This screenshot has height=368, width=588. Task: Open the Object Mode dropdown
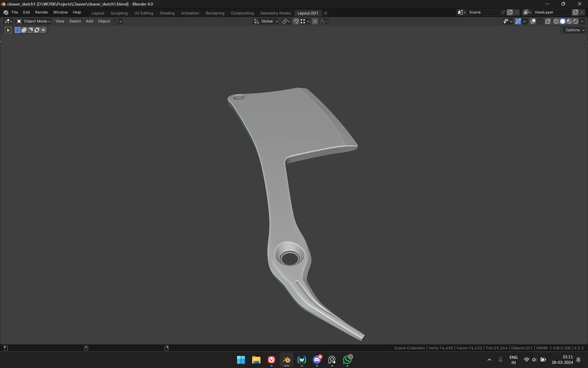34,21
